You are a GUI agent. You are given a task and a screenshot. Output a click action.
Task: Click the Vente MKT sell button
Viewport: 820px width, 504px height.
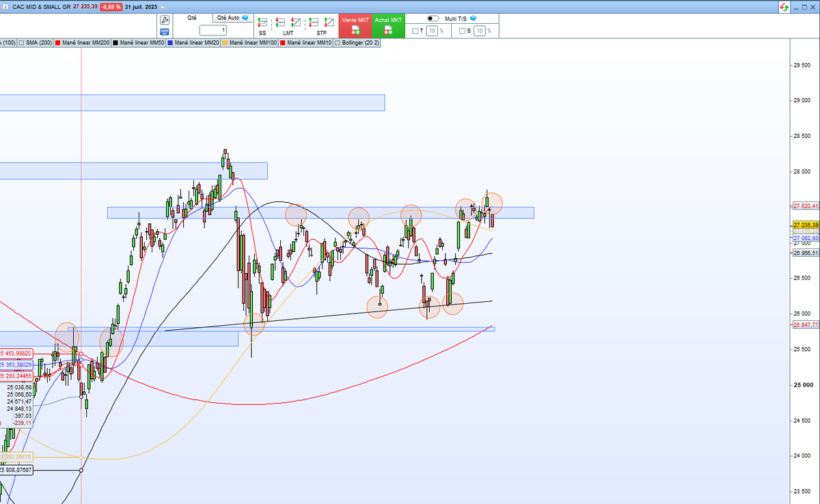[x=355, y=25]
